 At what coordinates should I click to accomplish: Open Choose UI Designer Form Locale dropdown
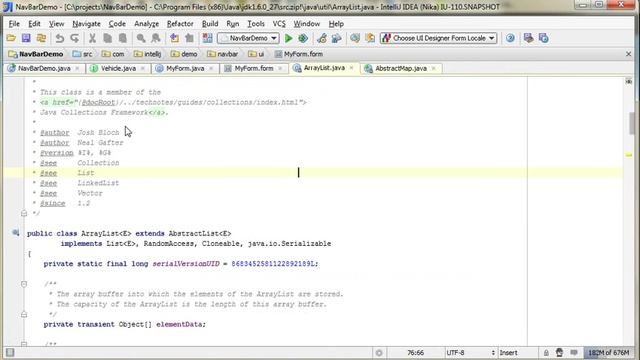(x=439, y=38)
